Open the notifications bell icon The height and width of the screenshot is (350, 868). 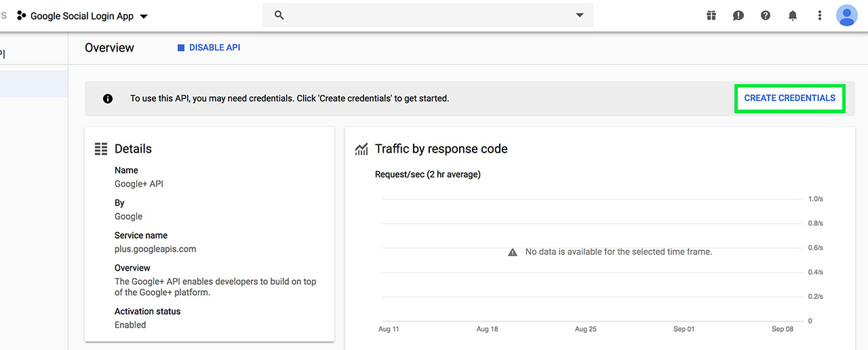coord(793,15)
